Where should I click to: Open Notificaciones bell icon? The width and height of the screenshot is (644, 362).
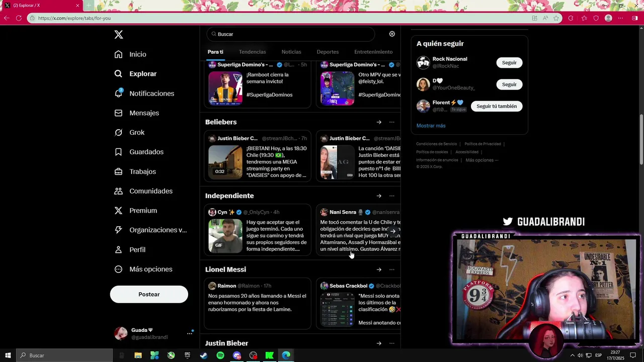[119, 93]
